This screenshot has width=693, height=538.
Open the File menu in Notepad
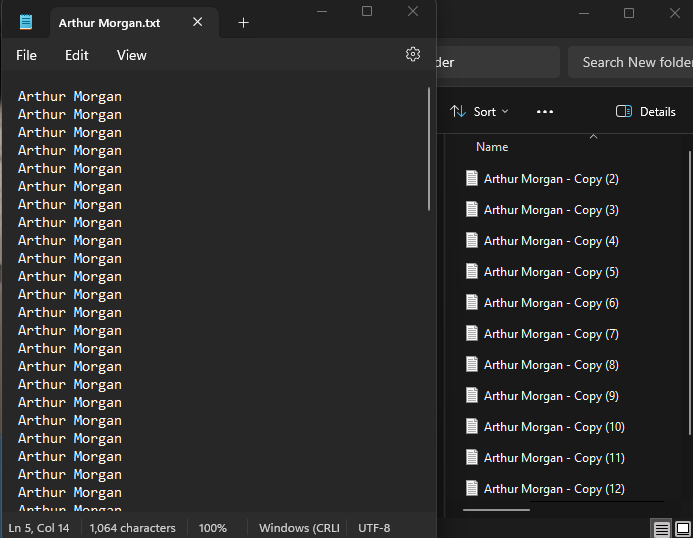(26, 55)
